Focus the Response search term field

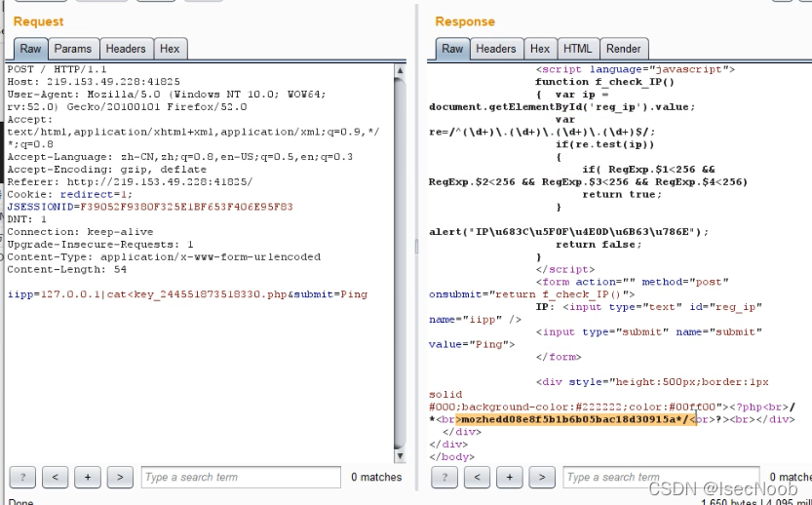point(661,477)
